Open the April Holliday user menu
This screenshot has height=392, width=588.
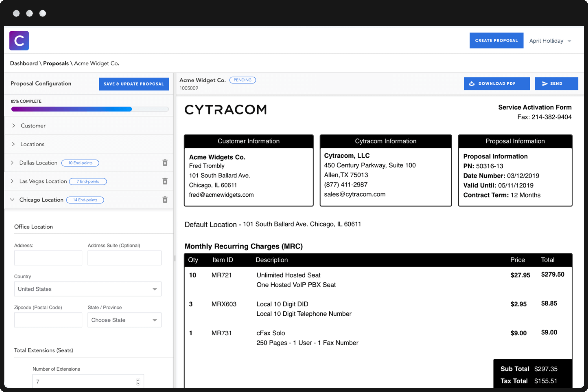pos(550,41)
